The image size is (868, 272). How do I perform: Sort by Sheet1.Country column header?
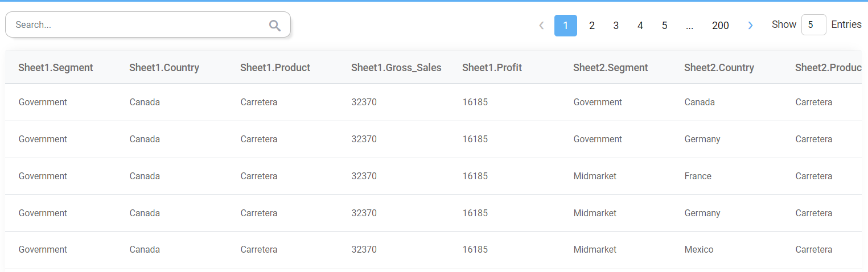[164, 68]
